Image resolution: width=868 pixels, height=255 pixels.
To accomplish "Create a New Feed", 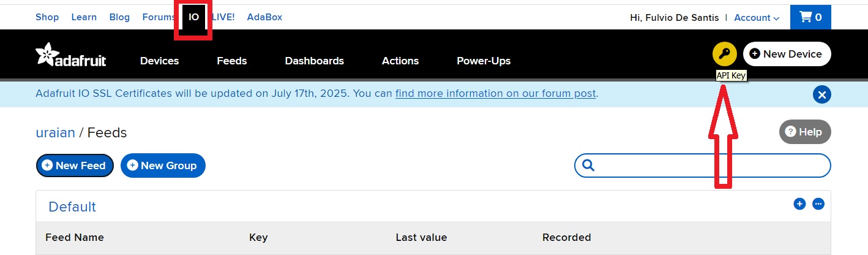I will [75, 166].
